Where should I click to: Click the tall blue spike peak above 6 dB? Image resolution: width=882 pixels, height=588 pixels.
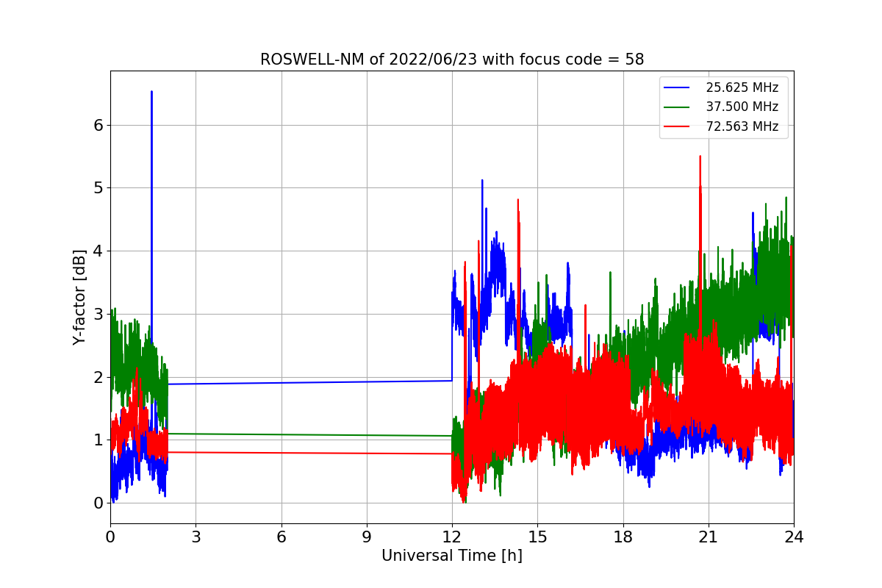[151, 93]
